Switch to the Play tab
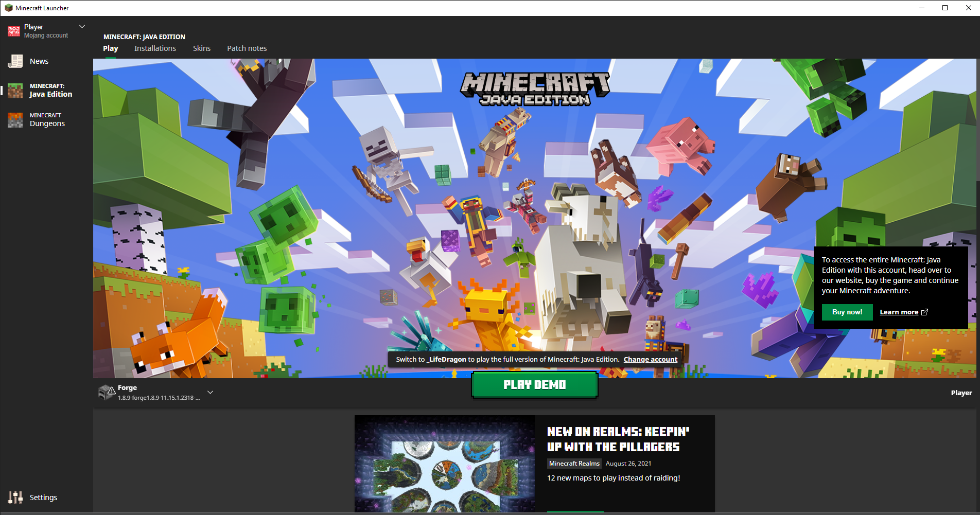980x515 pixels. pos(111,48)
